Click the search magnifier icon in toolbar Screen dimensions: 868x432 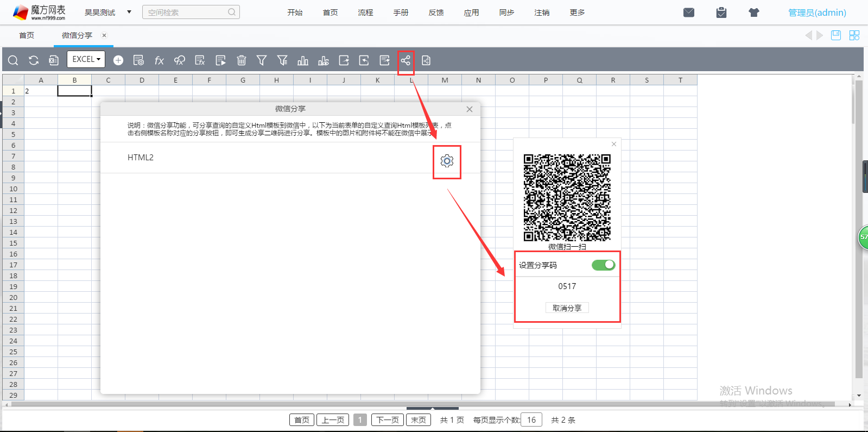tap(13, 60)
